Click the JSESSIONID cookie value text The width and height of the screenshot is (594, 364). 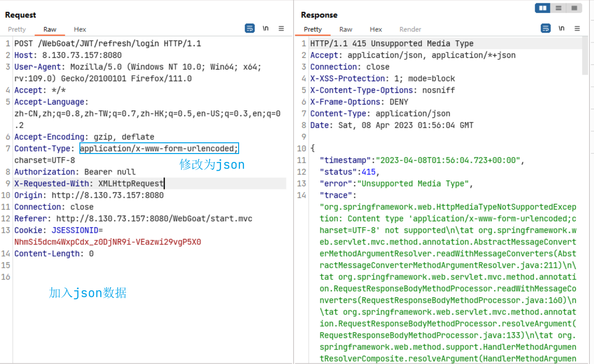(x=107, y=242)
